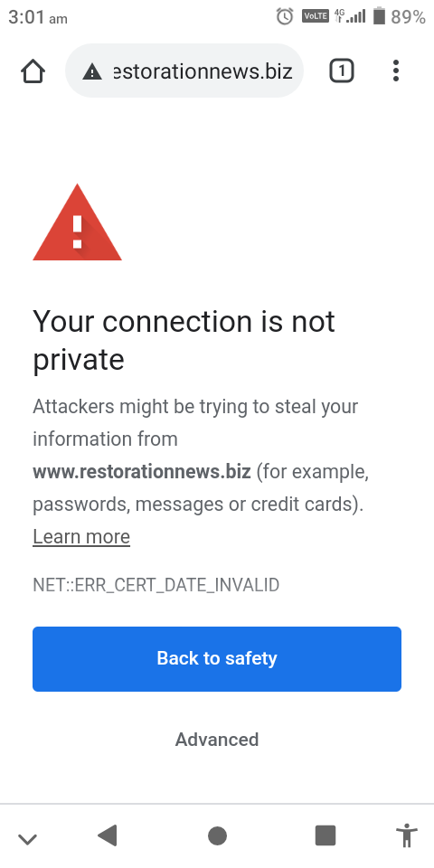Select the restorationnews.biz address bar

pos(184,71)
